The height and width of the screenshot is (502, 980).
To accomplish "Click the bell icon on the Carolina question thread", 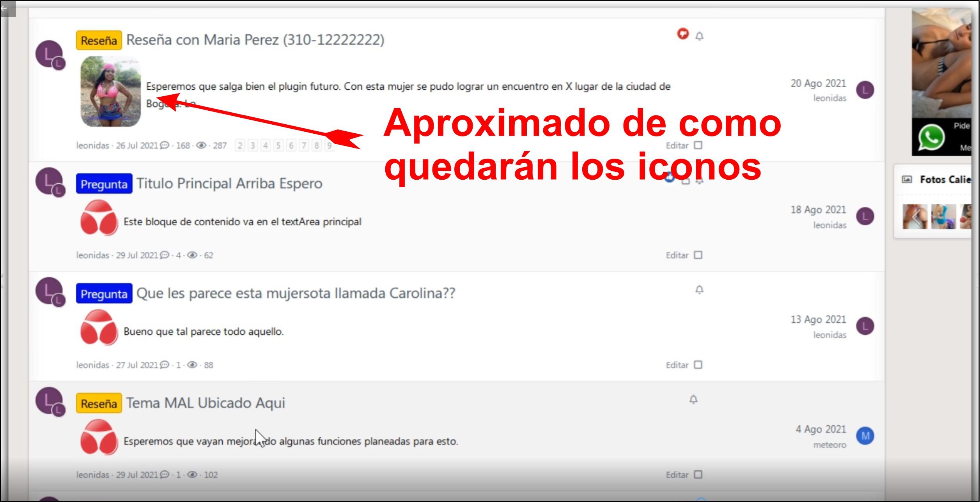I will click(699, 290).
